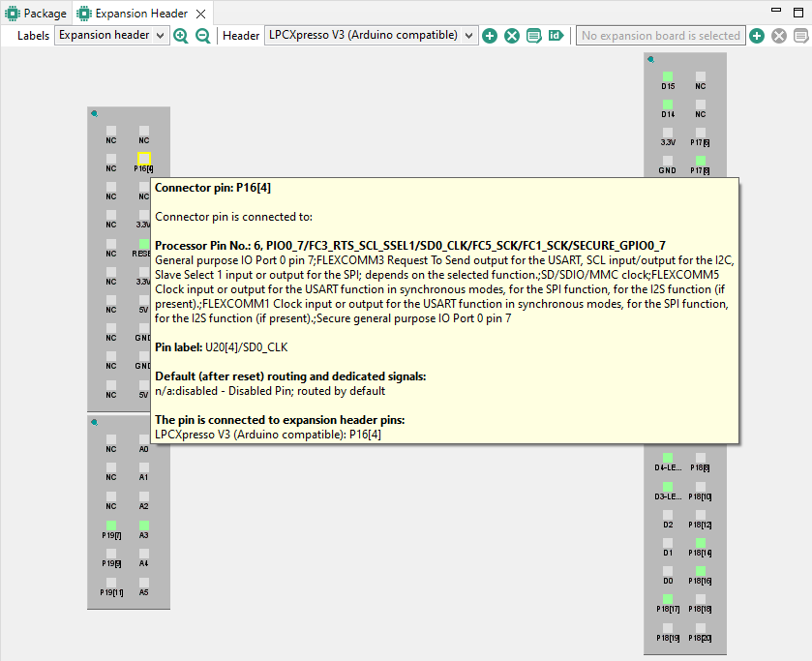
Task: Open the green comment icon after Header dropdown
Action: (x=533, y=36)
